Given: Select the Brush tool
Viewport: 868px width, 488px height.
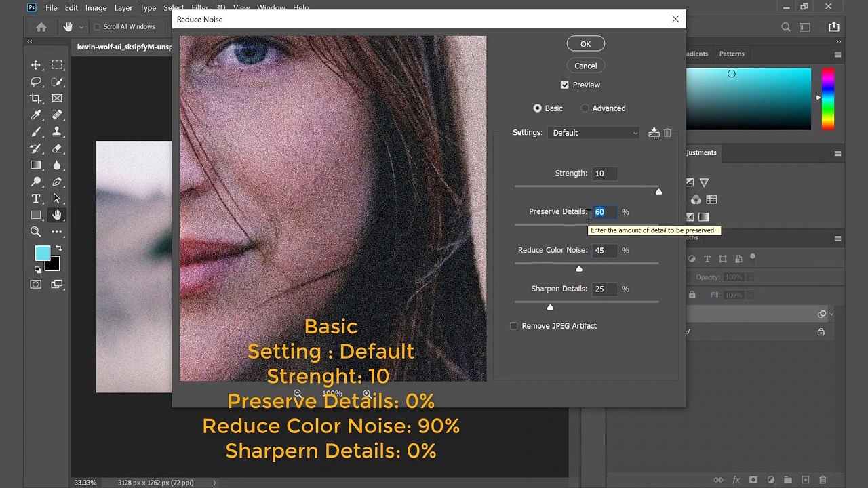Looking at the screenshot, I should (36, 132).
